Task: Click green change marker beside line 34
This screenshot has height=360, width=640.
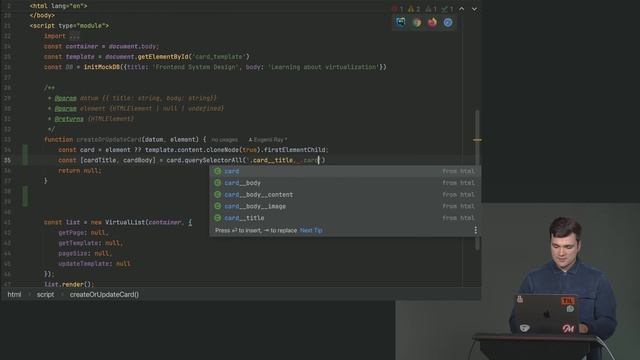Action: tap(25, 155)
